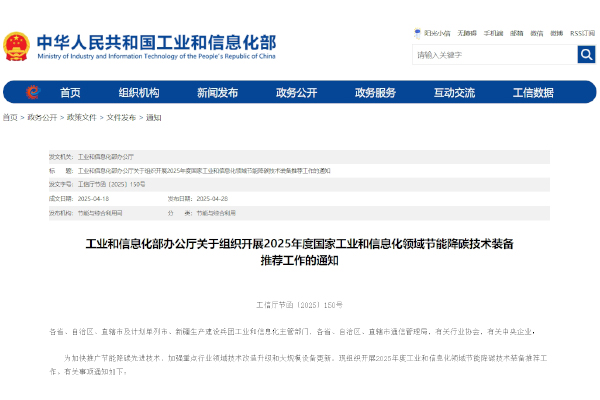Image resolution: width=600 pixels, height=400 pixels.
Task: Open the 工信数据 menu item
Action: click(533, 92)
